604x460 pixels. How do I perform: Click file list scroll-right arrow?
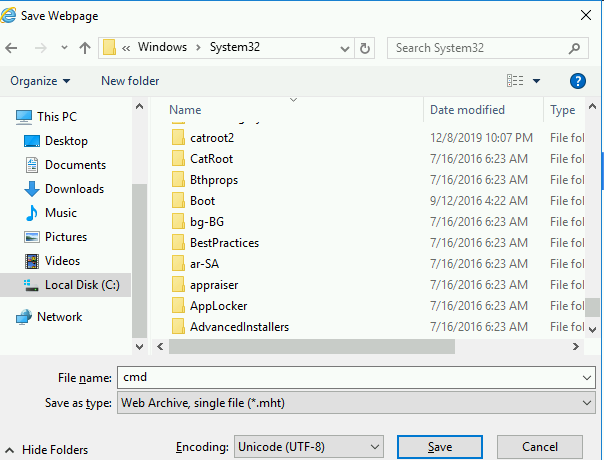(575, 346)
